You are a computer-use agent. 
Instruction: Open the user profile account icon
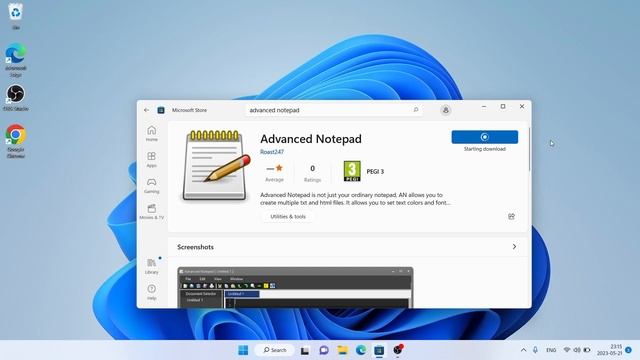pyautogui.click(x=446, y=110)
